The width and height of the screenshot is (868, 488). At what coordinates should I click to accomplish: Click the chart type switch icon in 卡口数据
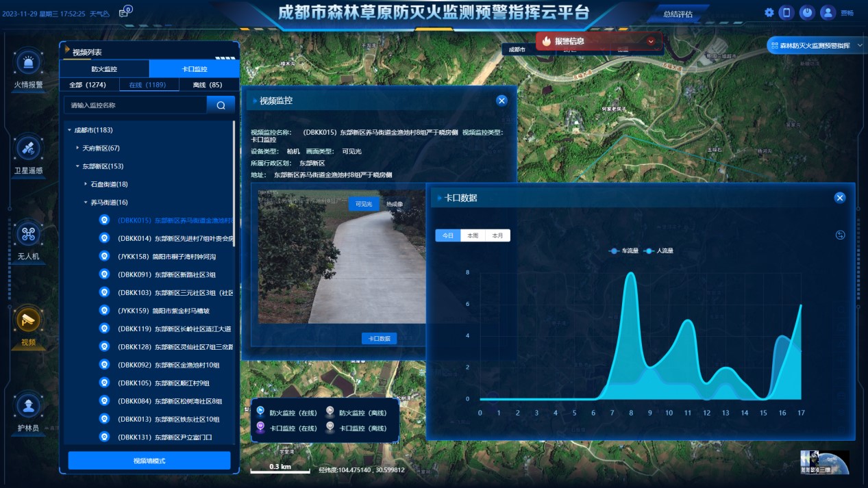[841, 235]
